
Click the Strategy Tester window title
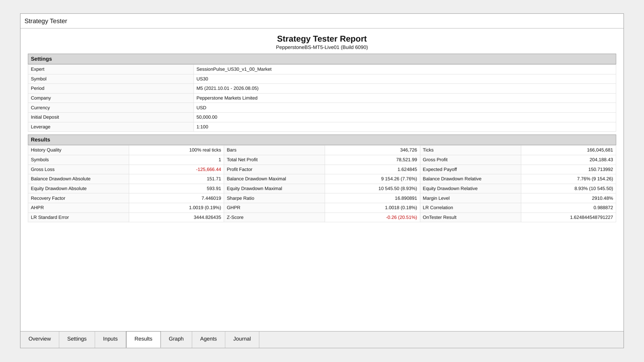pyautogui.click(x=46, y=21)
